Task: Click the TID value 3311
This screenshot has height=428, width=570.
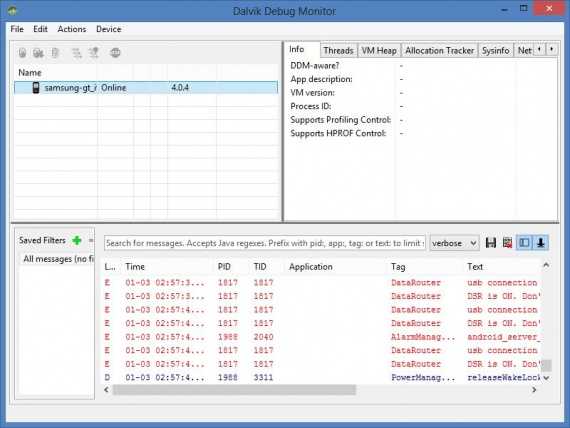Action: point(263,378)
